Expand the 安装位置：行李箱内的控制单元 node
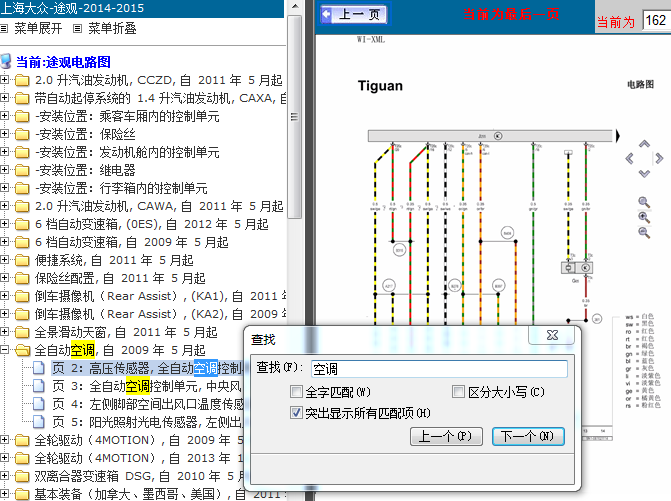Screen dimensions: 671x501 point(4,187)
